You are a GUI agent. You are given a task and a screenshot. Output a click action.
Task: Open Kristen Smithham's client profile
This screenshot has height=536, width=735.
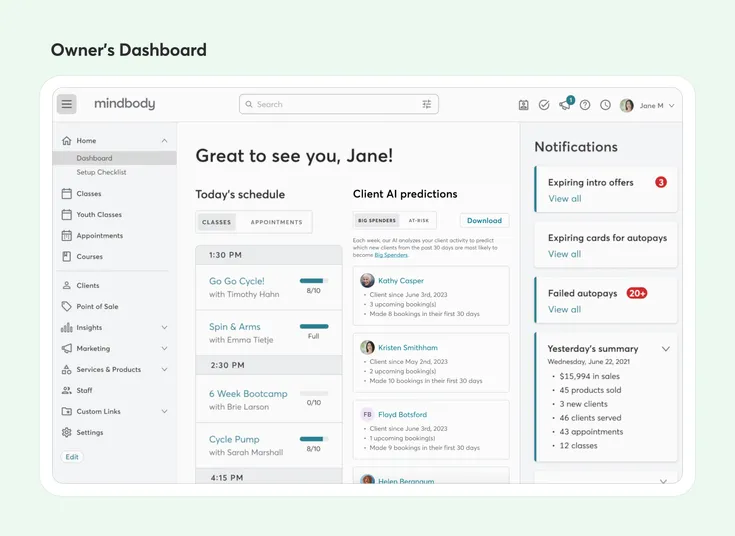tap(408, 347)
